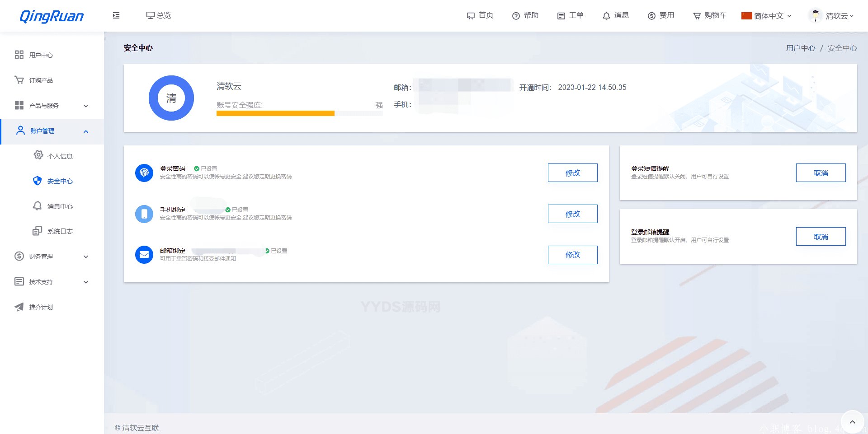Open the 工单 tickets page

(571, 15)
